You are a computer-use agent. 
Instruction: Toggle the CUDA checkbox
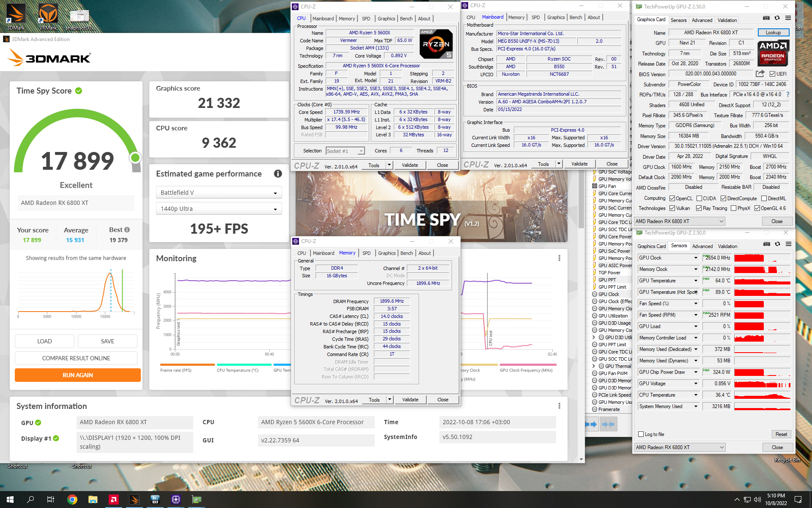click(x=699, y=198)
